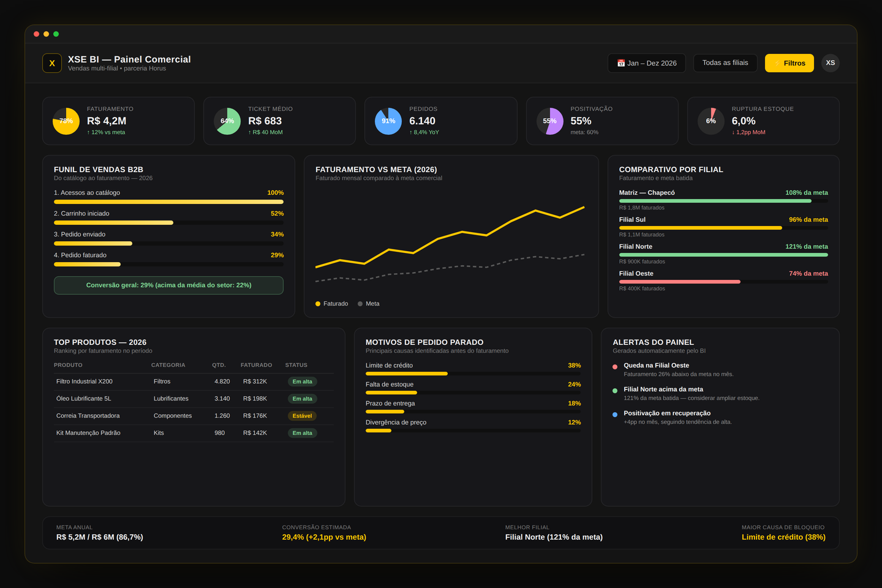This screenshot has width=882, height=588.
Task: Click the Prazo de entrega 18% value
Action: (575, 404)
